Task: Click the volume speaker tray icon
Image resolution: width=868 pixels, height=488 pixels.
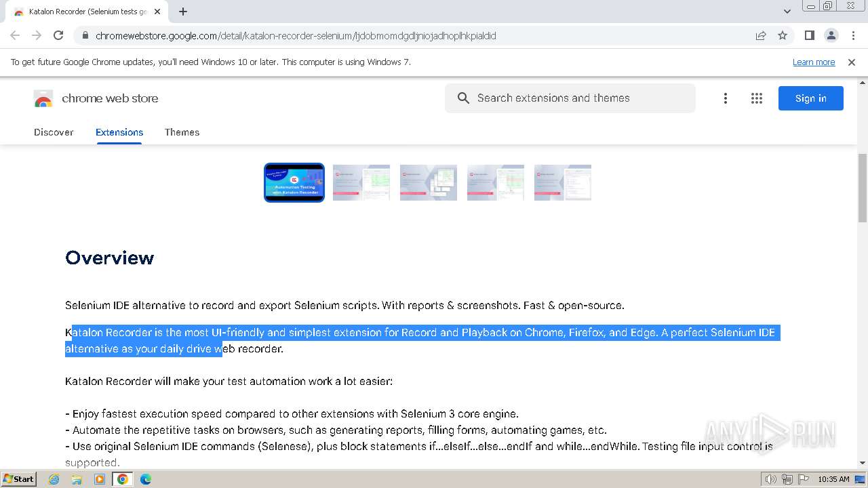Action: [x=770, y=479]
